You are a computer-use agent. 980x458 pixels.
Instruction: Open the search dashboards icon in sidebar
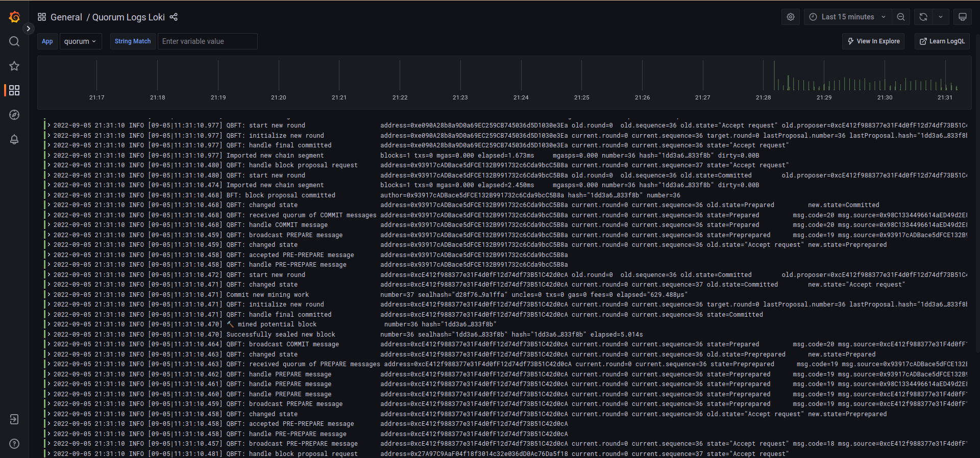[x=14, y=41]
